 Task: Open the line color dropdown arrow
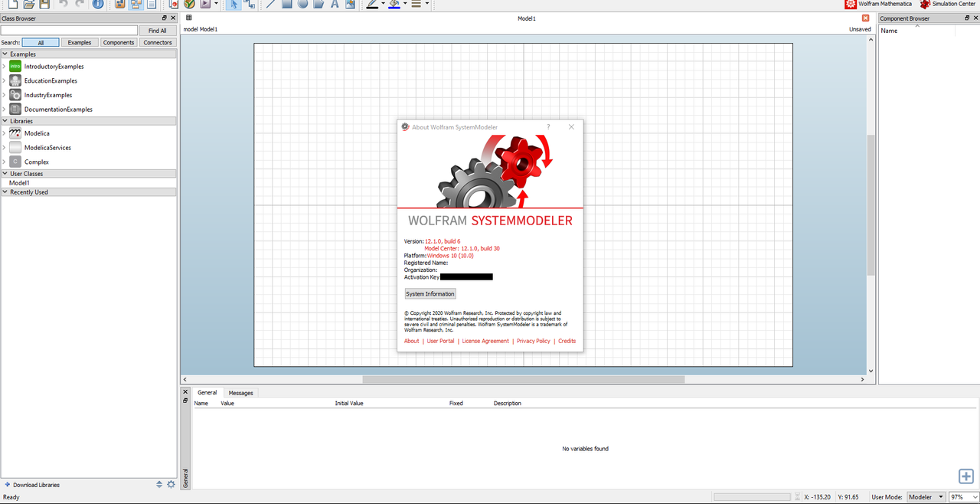(383, 4)
